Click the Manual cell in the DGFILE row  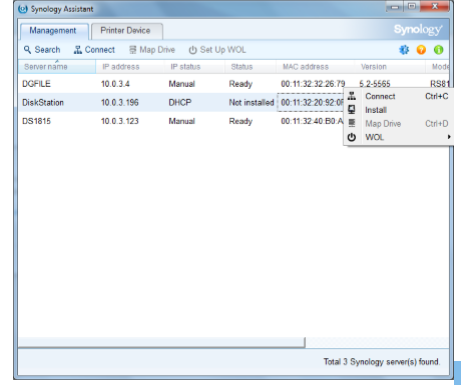(182, 84)
